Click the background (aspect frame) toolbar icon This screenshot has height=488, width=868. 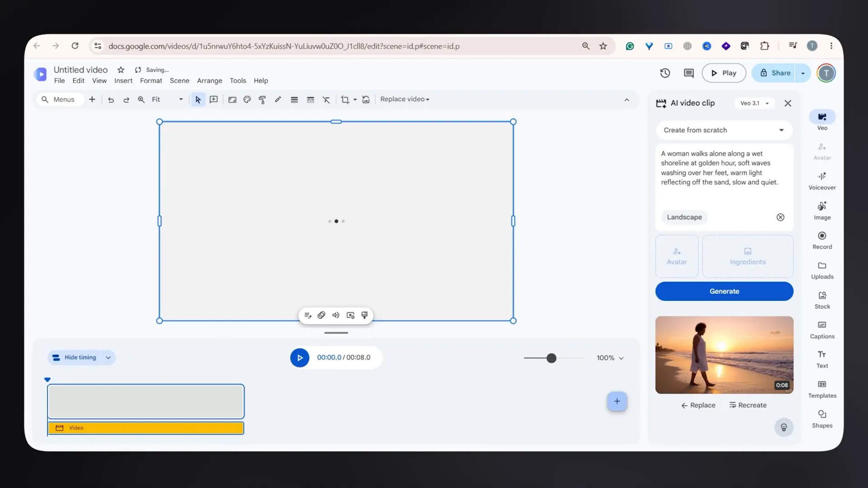232,100
